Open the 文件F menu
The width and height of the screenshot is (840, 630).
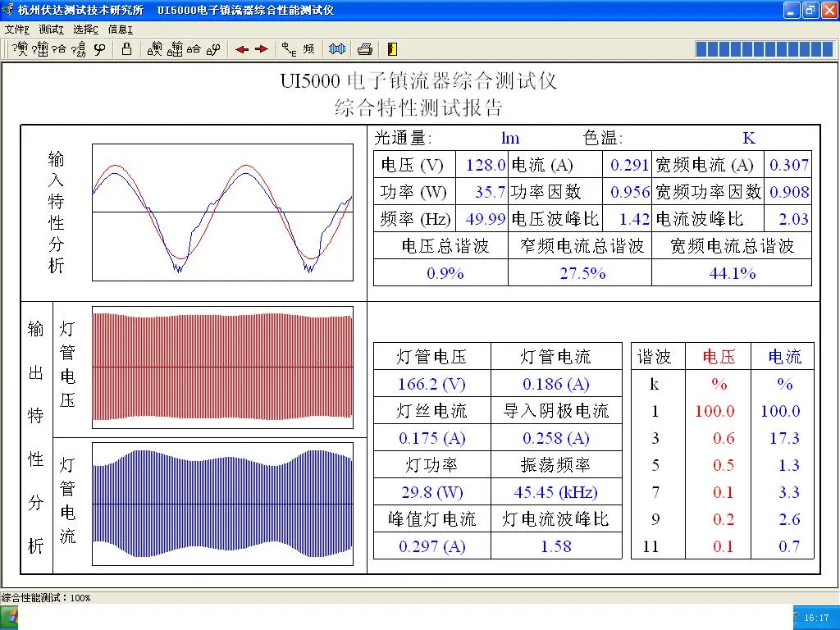pos(16,30)
